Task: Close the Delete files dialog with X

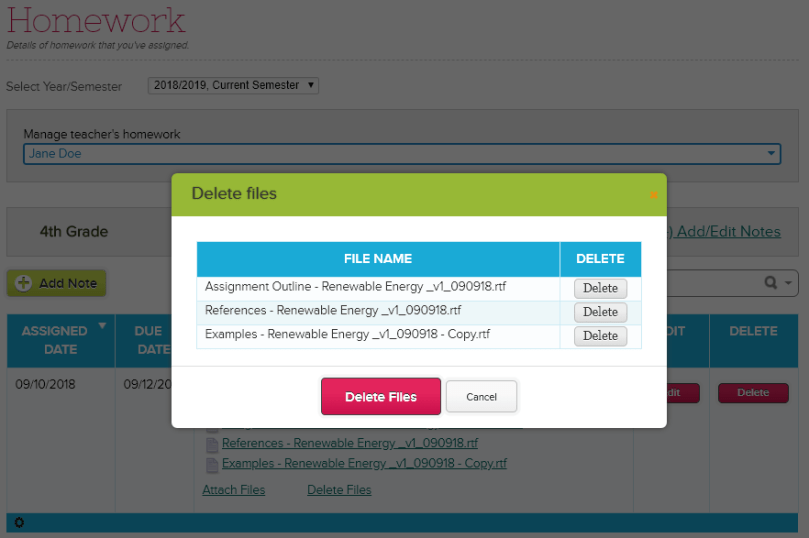Action: [x=653, y=195]
